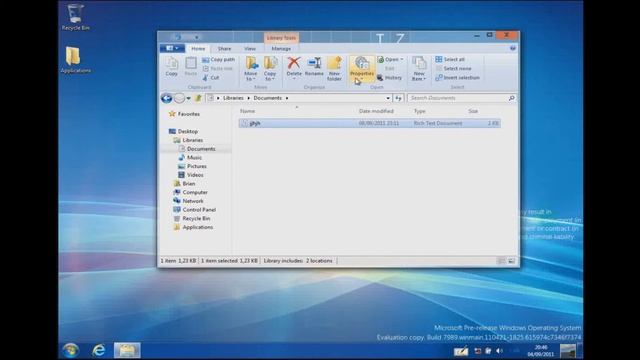This screenshot has width=640, height=360.
Task: Launch Internet Explorer from the taskbar
Action: click(99, 350)
